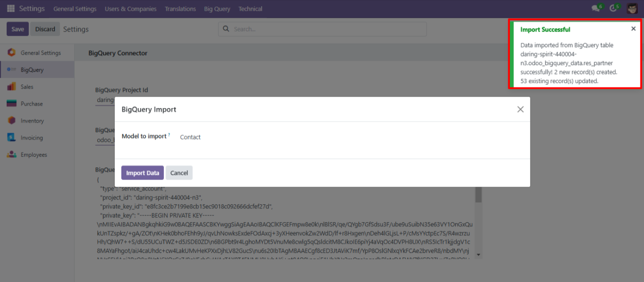644x282 pixels.
Task: Dismiss the Import Successful notification
Action: tap(633, 29)
